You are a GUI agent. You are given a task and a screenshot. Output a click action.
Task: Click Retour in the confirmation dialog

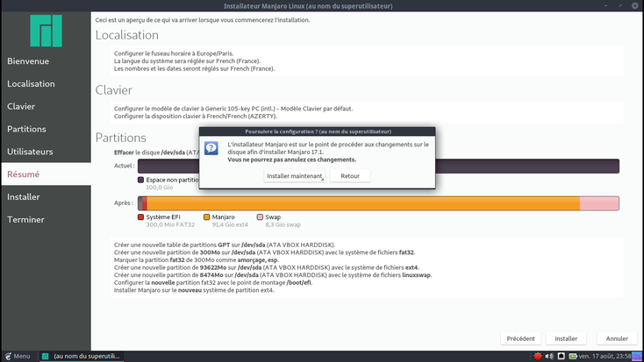pyautogui.click(x=350, y=176)
